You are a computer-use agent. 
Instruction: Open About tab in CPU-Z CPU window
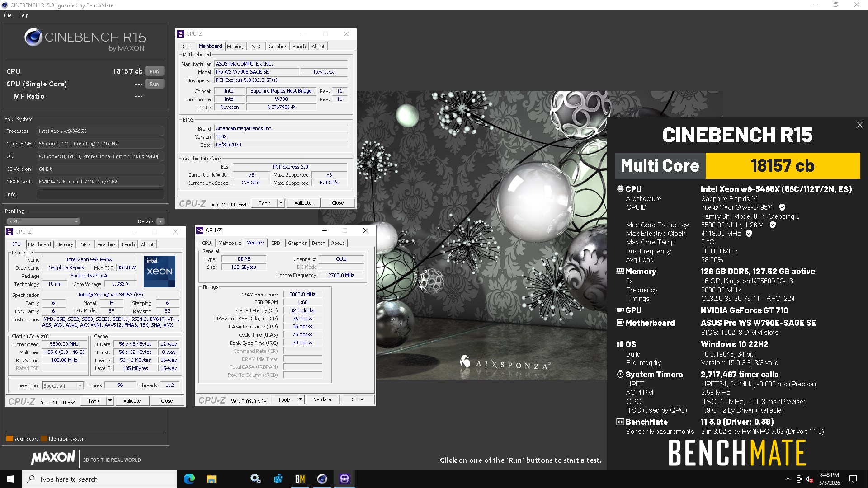pos(147,244)
